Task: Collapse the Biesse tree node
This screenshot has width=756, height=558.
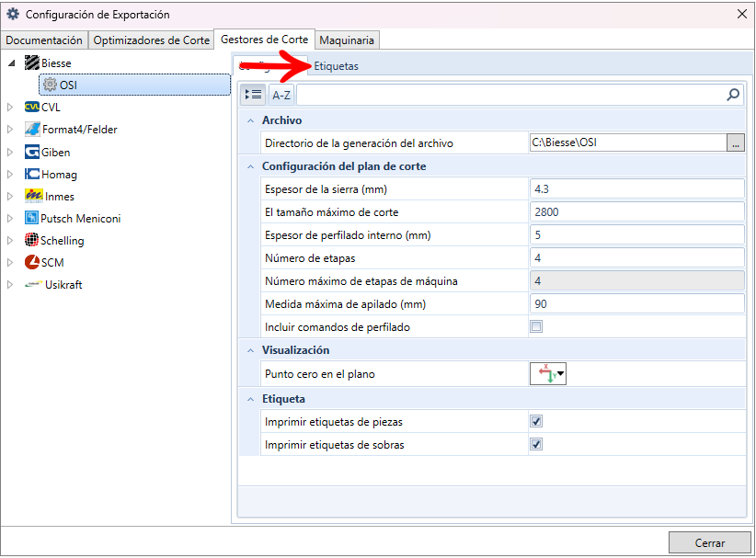Action: pyautogui.click(x=12, y=63)
